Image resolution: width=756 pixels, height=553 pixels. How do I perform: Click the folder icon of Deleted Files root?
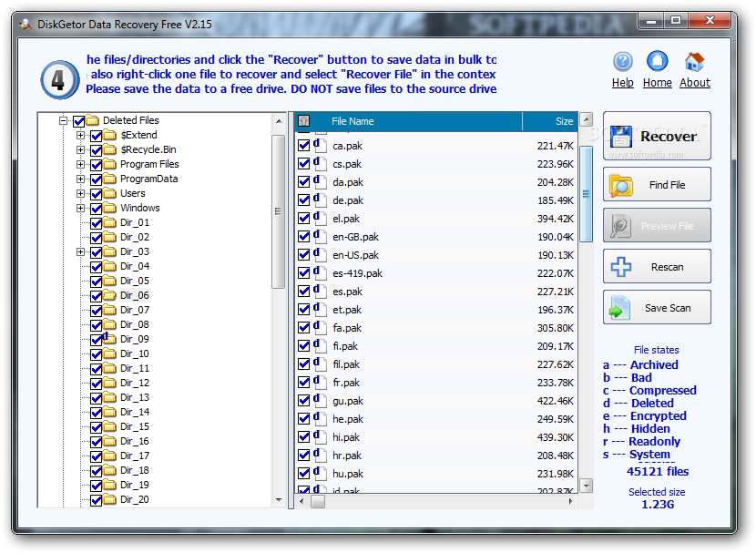92,120
